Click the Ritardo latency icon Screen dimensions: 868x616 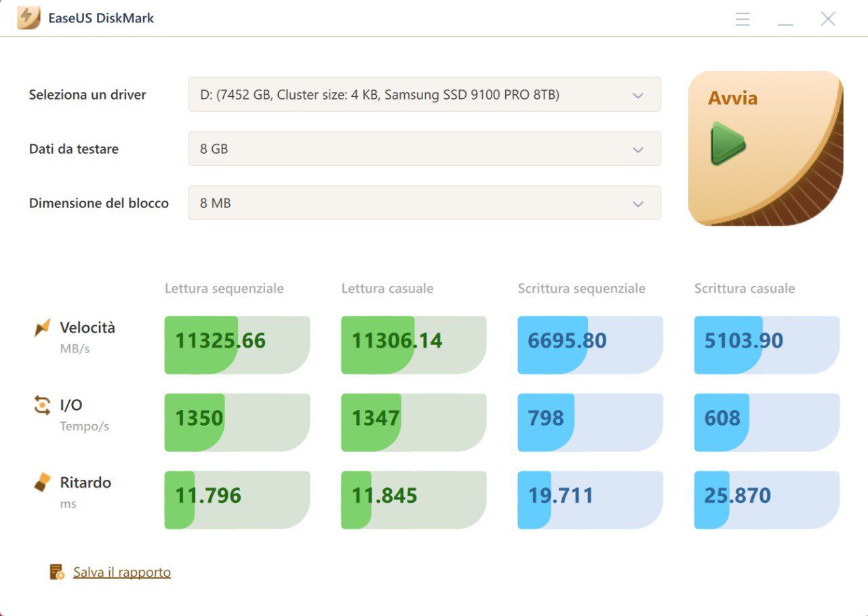[42, 482]
